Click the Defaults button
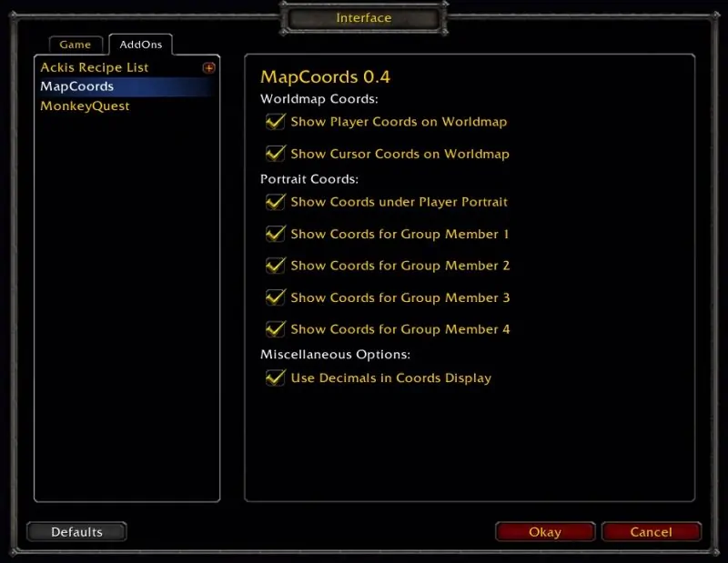 click(76, 531)
